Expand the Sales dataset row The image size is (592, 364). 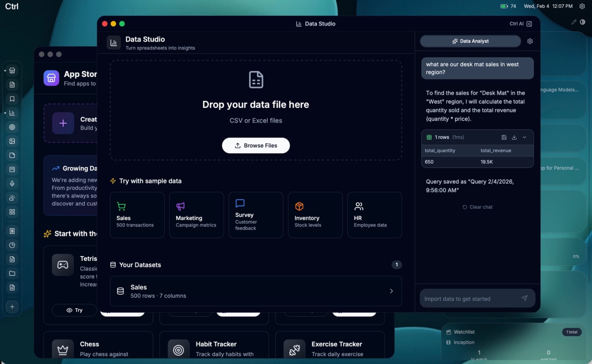tap(391, 291)
